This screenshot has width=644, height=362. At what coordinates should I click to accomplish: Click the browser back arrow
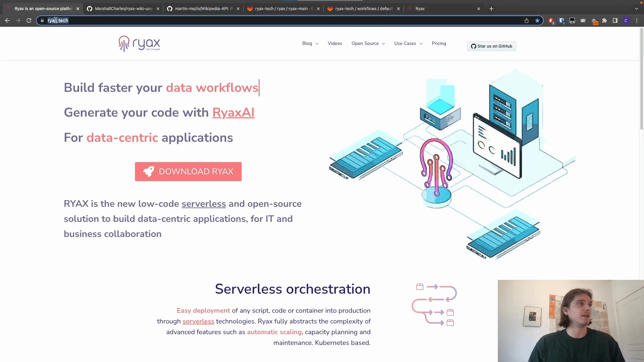[x=7, y=20]
